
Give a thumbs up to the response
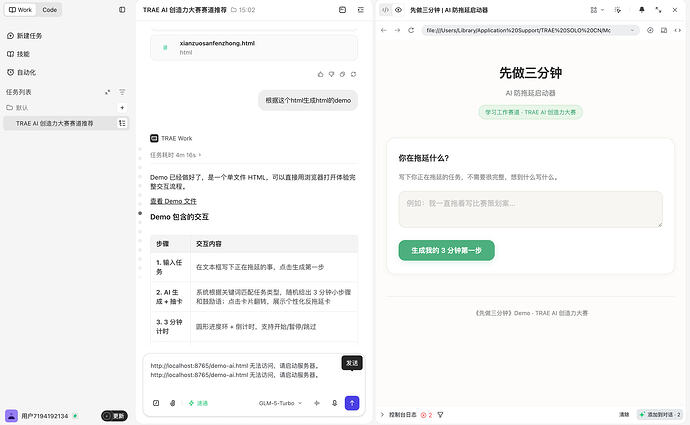pyautogui.click(x=320, y=74)
